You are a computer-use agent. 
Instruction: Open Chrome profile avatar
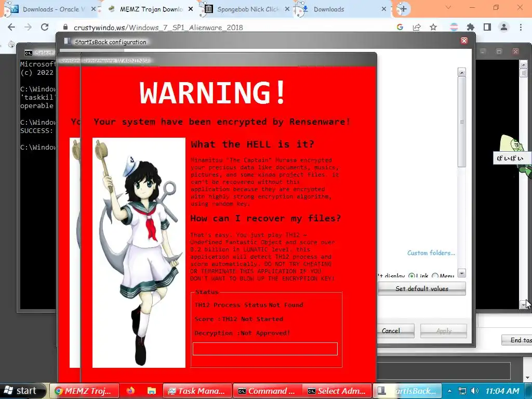[x=504, y=27]
